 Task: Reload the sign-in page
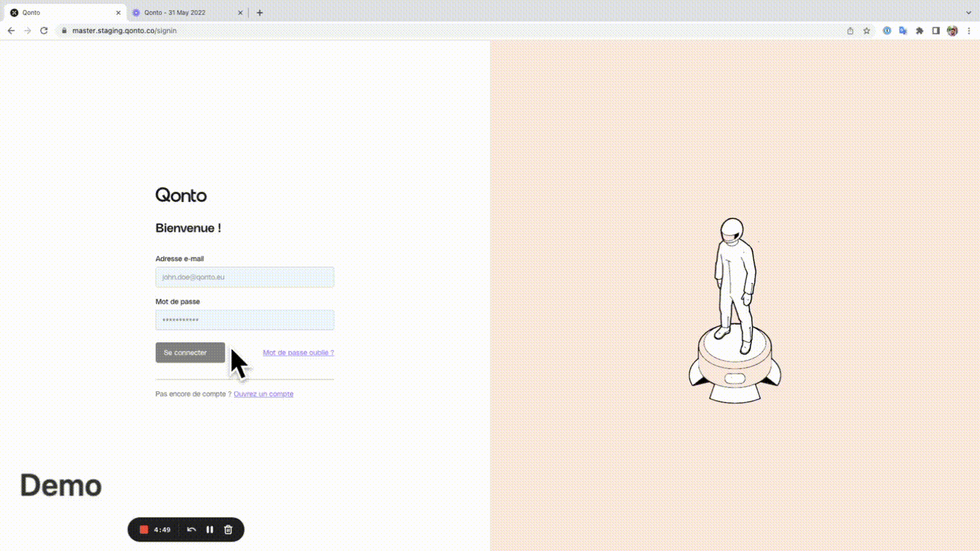[x=44, y=31]
